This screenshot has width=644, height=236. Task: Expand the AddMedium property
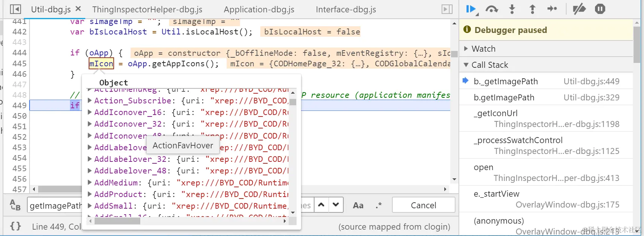point(90,182)
